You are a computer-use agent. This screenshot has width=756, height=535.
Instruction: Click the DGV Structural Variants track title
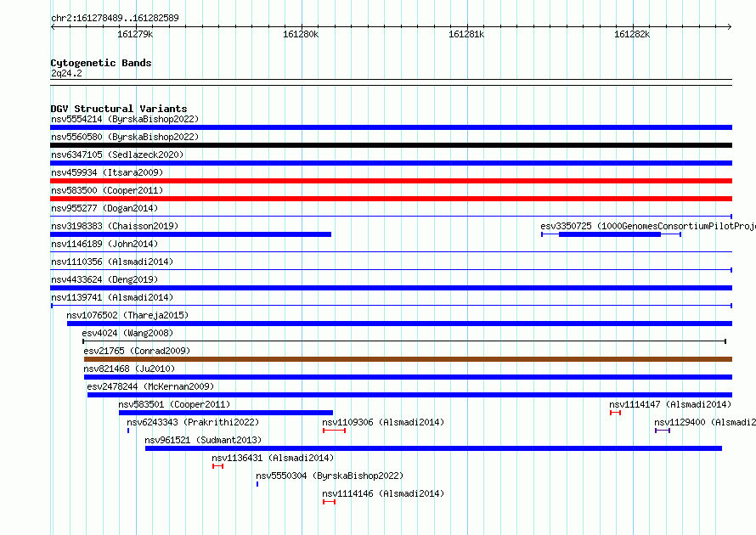119,109
